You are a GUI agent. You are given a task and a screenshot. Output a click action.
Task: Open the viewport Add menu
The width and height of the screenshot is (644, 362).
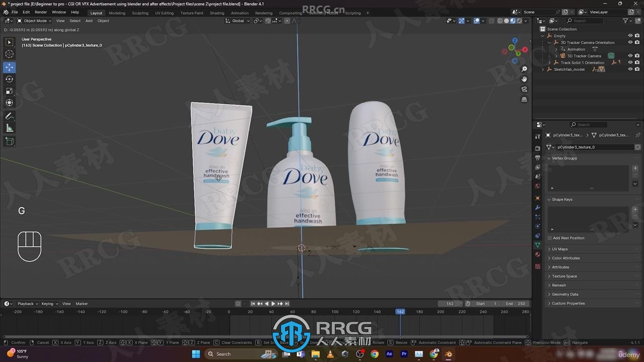89,21
